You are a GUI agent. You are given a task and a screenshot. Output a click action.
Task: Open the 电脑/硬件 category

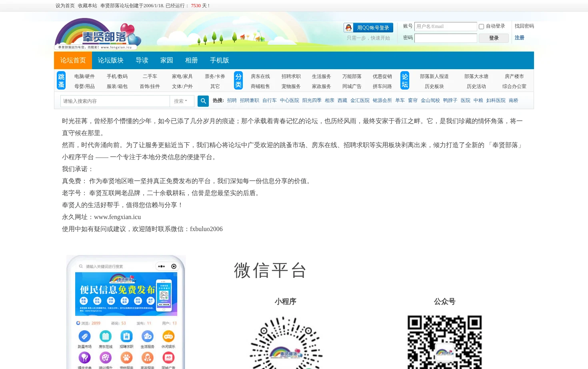click(x=84, y=76)
